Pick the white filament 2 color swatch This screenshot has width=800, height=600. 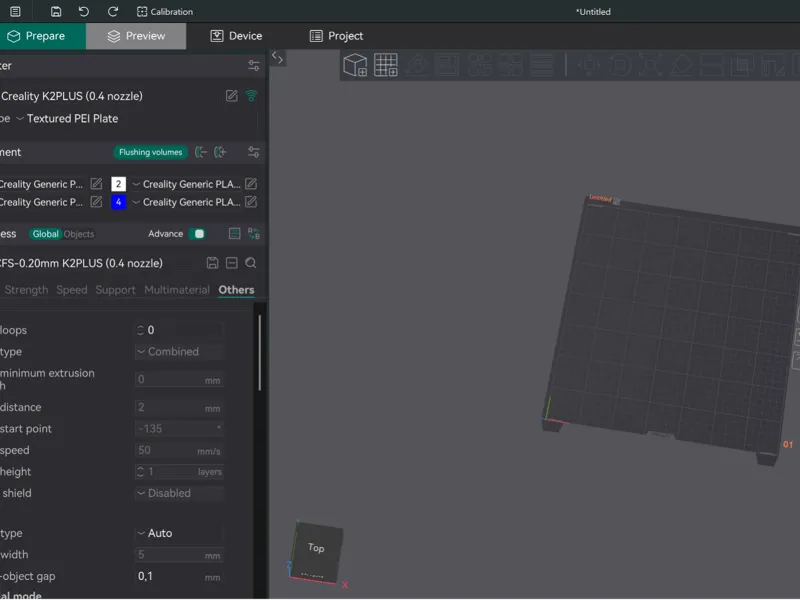(118, 184)
